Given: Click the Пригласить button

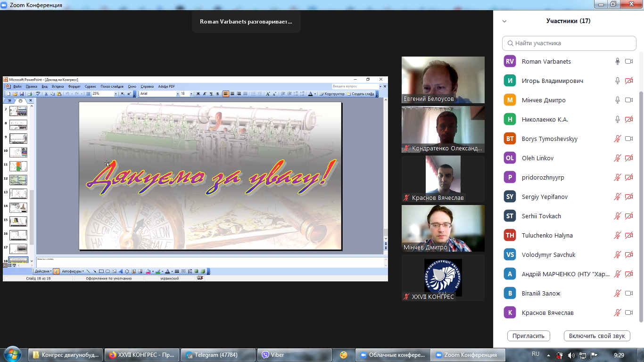Looking at the screenshot, I should tap(528, 336).
